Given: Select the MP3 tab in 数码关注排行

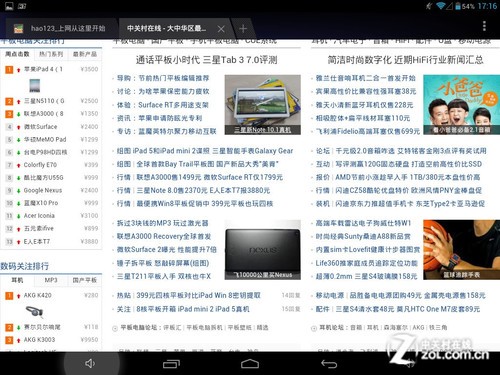Looking at the screenshot, I should pyautogui.click(x=51, y=280).
